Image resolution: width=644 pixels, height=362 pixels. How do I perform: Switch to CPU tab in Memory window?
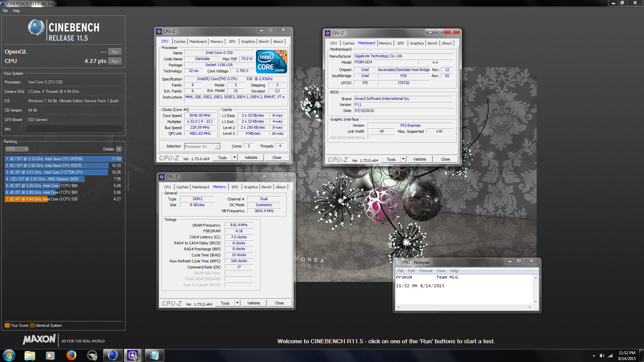tap(168, 187)
